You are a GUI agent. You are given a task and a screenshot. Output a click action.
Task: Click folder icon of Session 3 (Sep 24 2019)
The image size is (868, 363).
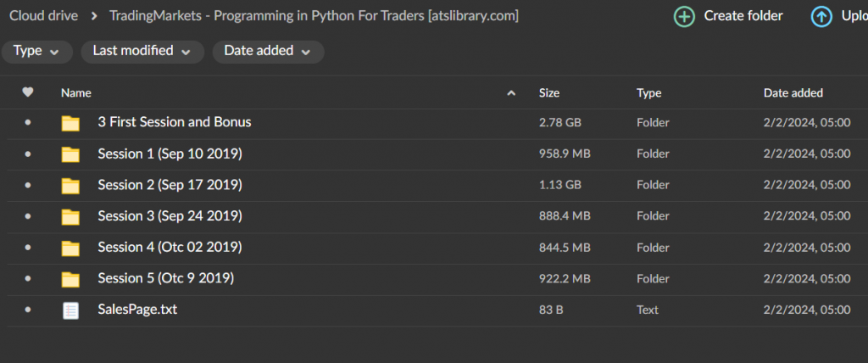coord(70,216)
